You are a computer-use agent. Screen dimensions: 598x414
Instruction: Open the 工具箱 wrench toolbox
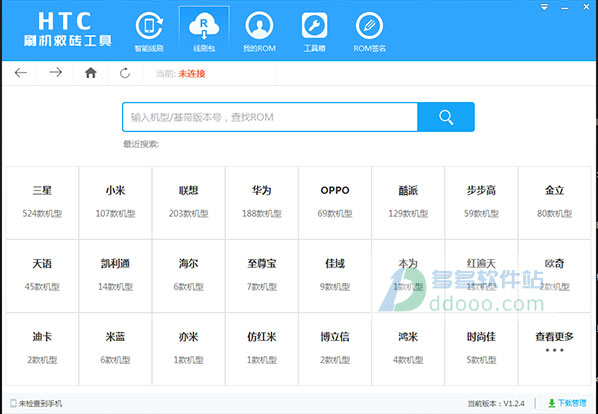314,31
